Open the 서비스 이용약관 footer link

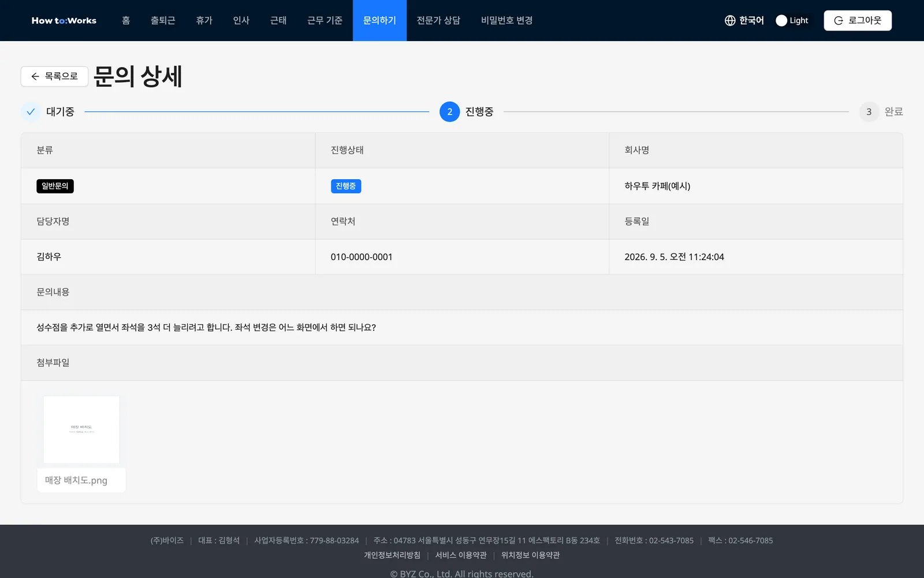pos(461,555)
